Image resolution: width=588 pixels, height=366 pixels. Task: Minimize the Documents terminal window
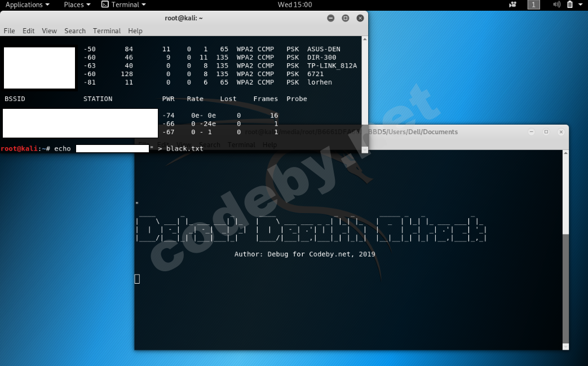click(x=532, y=131)
